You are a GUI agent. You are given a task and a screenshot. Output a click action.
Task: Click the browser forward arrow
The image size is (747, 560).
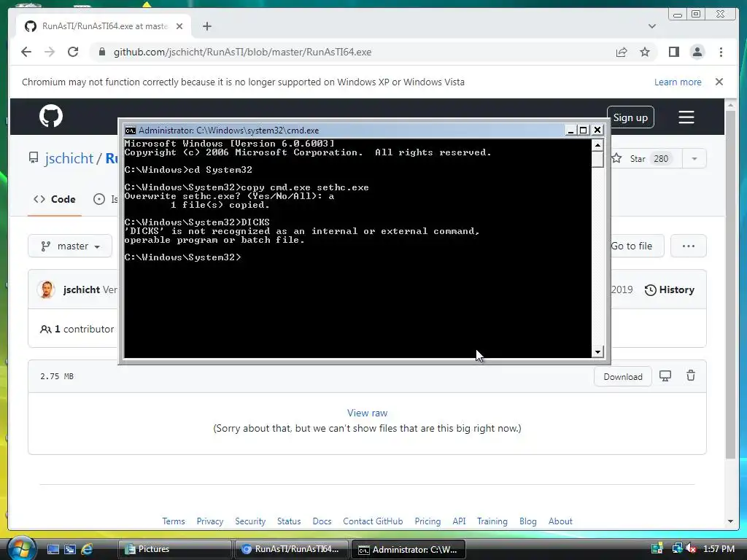50,52
